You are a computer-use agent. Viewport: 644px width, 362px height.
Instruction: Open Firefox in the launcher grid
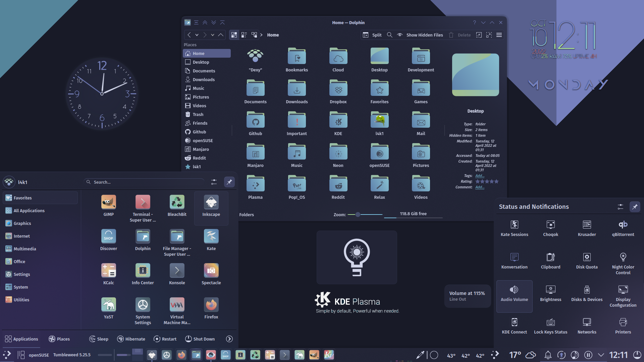pyautogui.click(x=211, y=308)
